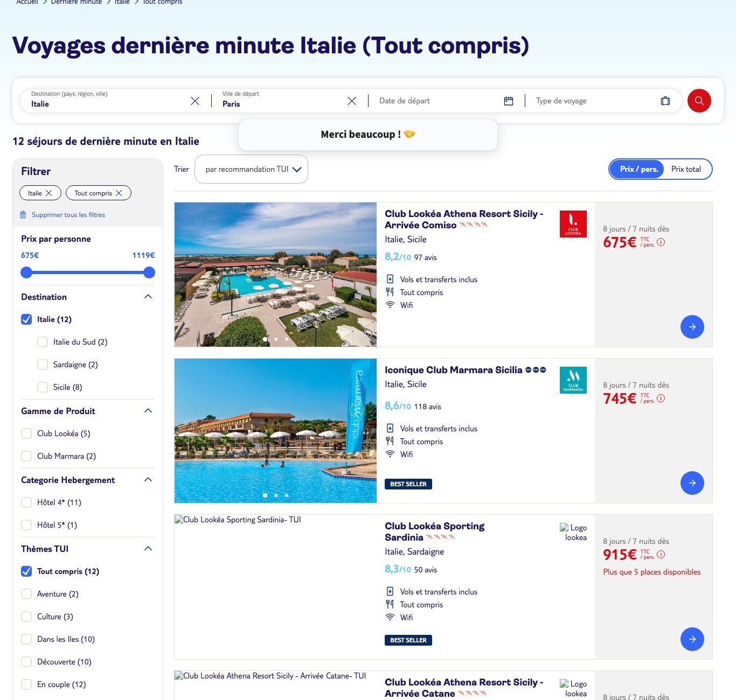736x700 pixels.
Task: Clear the Italie destination field
Action: click(195, 101)
